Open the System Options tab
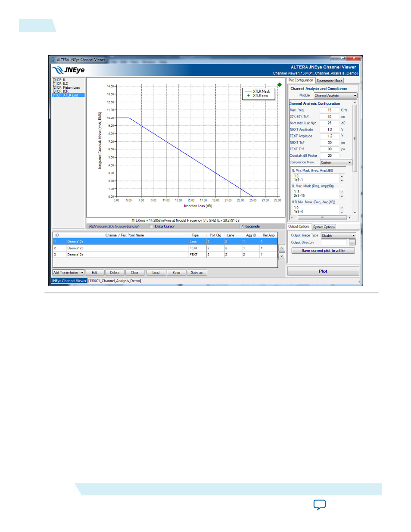411x532 pixels. pyautogui.click(x=324, y=227)
